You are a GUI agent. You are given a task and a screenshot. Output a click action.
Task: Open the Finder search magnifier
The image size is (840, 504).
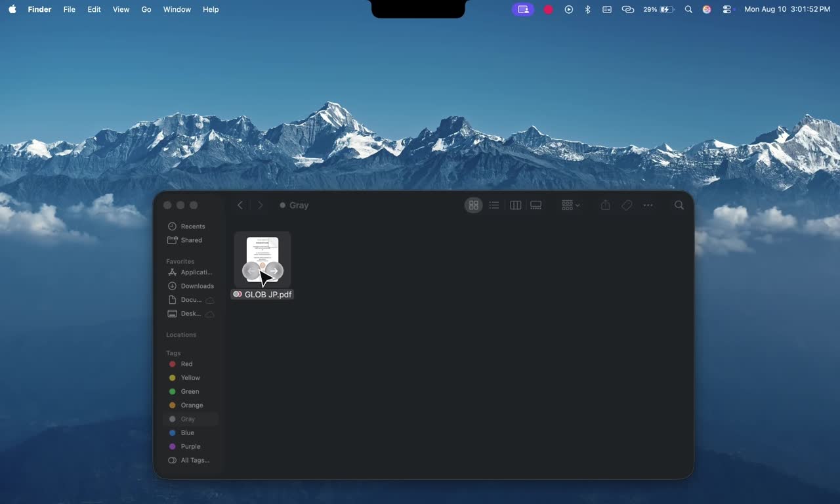click(x=679, y=205)
